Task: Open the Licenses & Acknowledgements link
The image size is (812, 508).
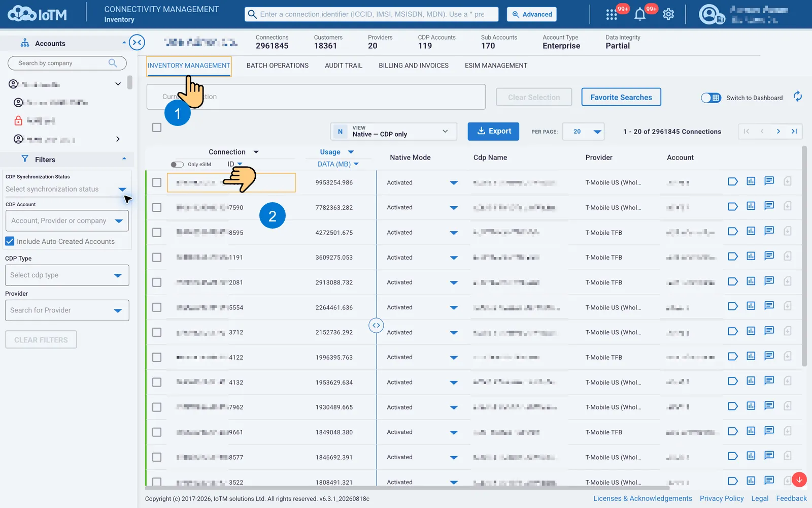Action: [643, 498]
